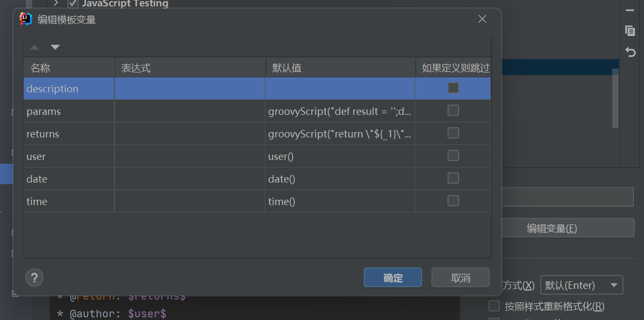This screenshot has width=644, height=320.
Task: Click the @author: $user$ template text line
Action: [111, 314]
